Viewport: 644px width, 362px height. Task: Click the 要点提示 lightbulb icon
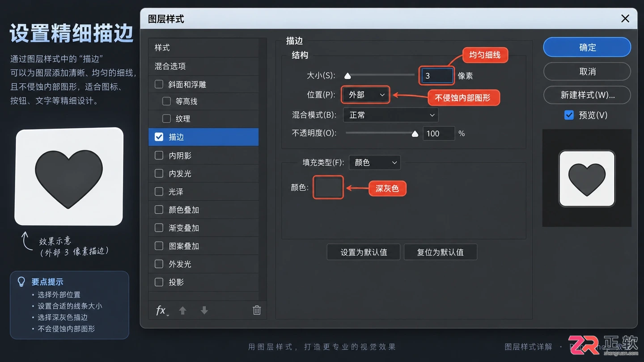point(21,282)
